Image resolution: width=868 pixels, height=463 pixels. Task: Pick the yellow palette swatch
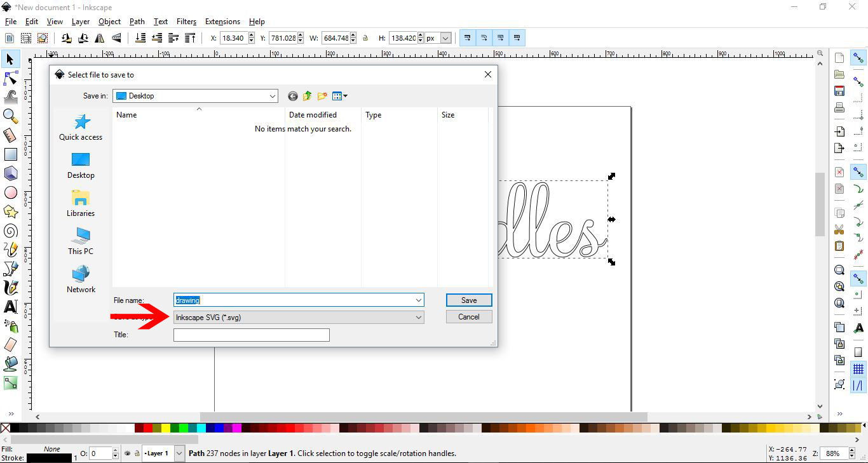166,428
